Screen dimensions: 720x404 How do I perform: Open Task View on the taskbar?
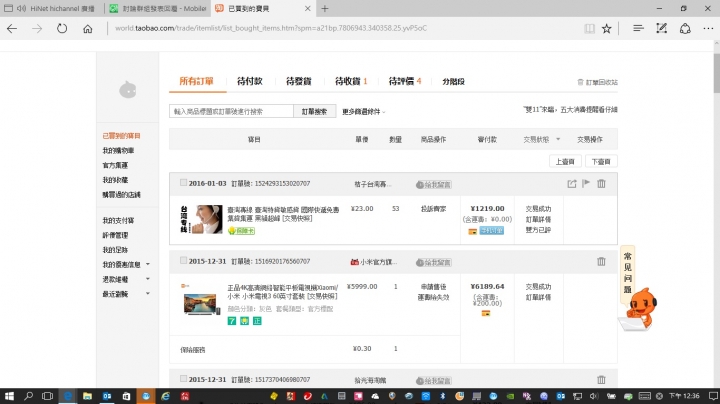(47, 396)
